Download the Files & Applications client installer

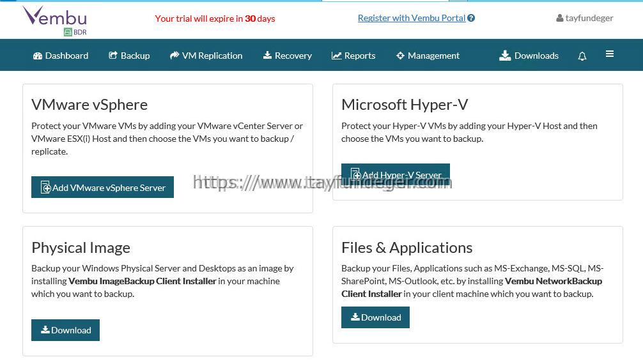[x=375, y=317]
